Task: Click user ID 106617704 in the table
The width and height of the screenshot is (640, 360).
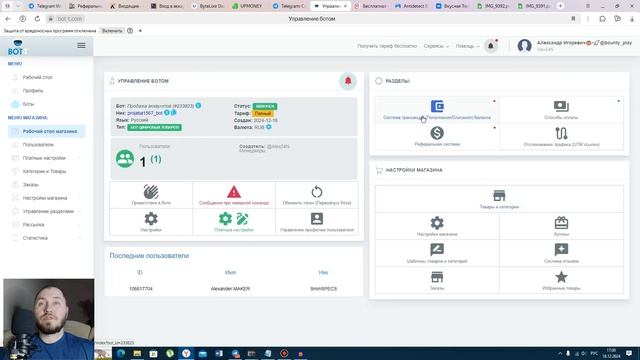Action: 140,289
